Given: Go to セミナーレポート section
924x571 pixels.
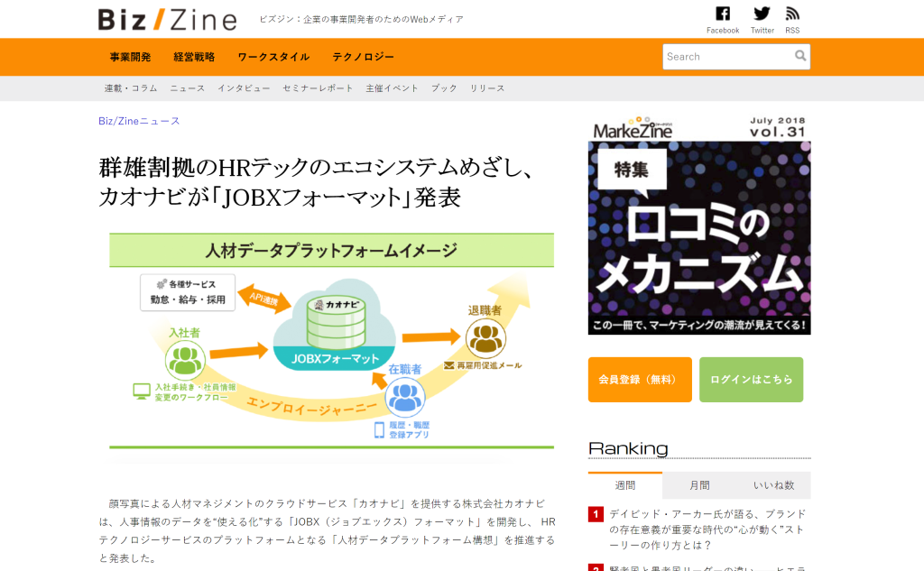Looking at the screenshot, I should point(318,88).
